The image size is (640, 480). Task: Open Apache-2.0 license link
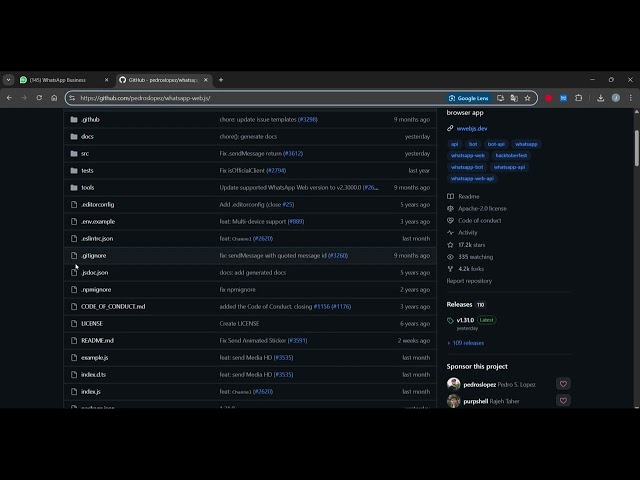click(482, 209)
